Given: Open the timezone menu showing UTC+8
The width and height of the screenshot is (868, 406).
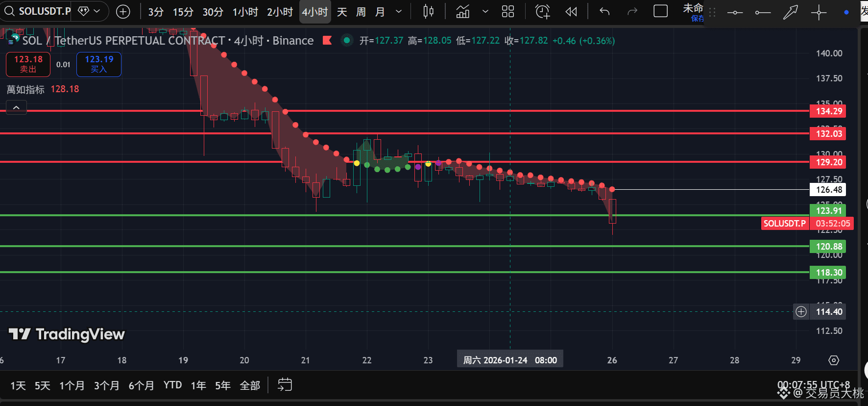Looking at the screenshot, I should (814, 385).
